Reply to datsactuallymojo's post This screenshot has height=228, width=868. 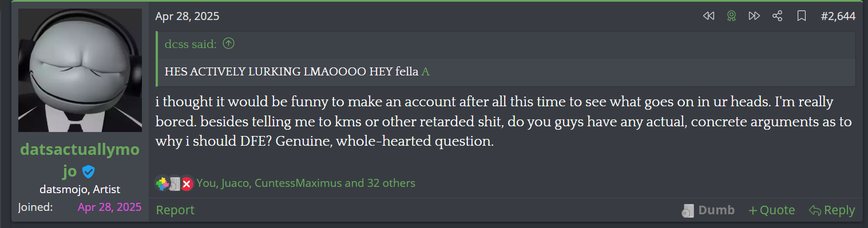point(832,210)
